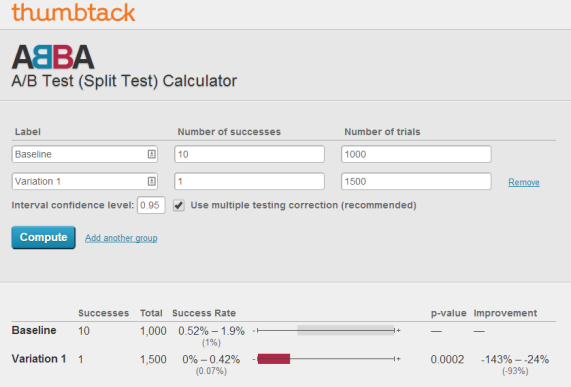Toggle the multiple testing correction checkbox
The width and height of the screenshot is (571, 387).
click(178, 205)
